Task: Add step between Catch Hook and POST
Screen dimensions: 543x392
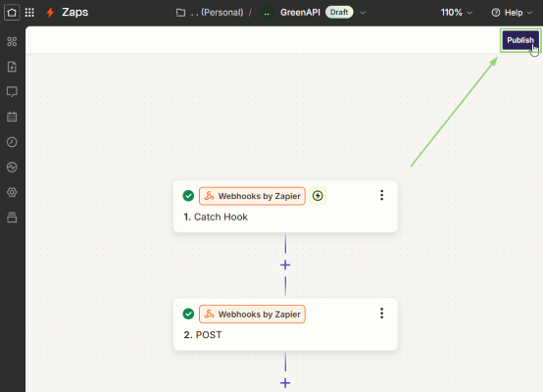Action: (x=285, y=265)
